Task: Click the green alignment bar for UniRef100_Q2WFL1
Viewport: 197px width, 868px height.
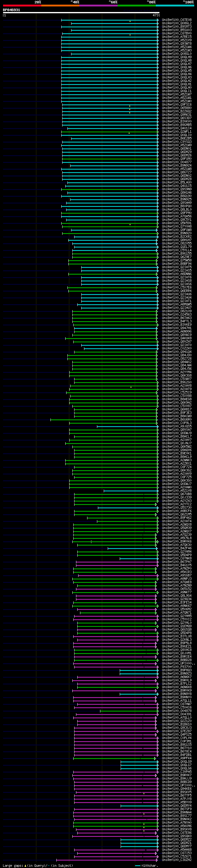Action: [110, 132]
